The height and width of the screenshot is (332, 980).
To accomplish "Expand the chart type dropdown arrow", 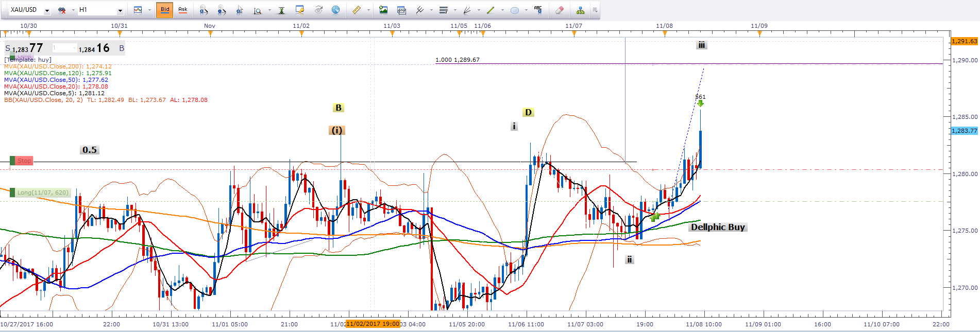I will pyautogui.click(x=149, y=10).
